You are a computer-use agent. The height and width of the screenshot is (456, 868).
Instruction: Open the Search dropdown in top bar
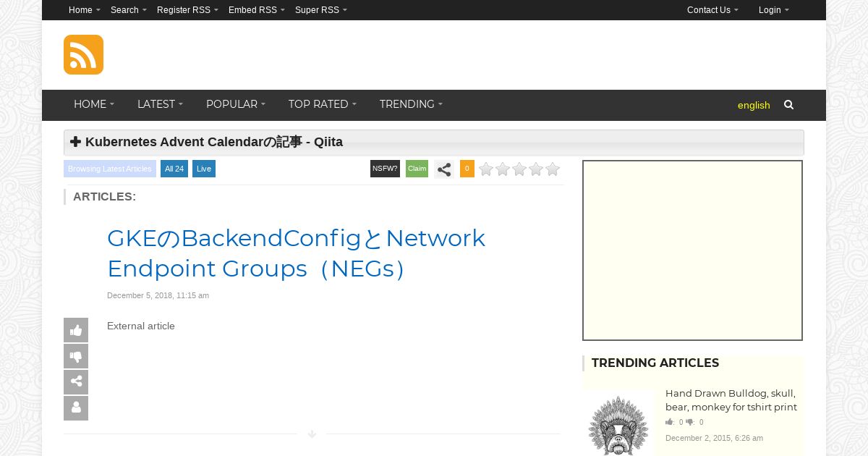129,10
